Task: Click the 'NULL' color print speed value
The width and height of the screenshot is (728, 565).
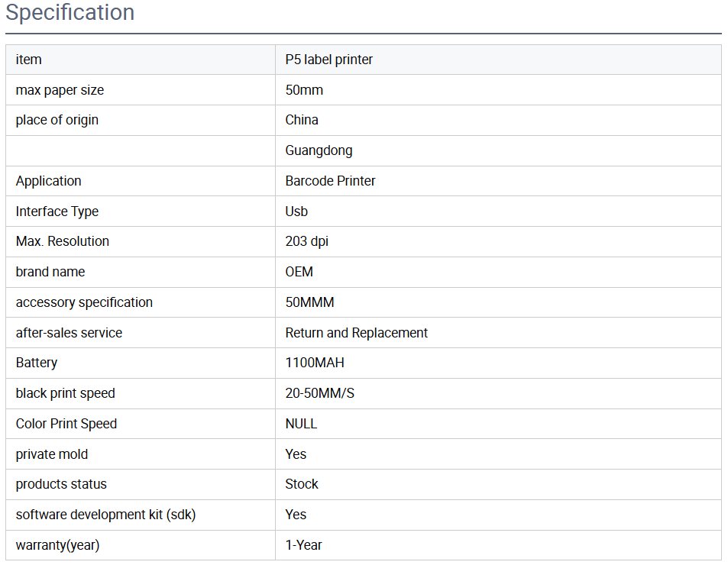Action: coord(301,424)
